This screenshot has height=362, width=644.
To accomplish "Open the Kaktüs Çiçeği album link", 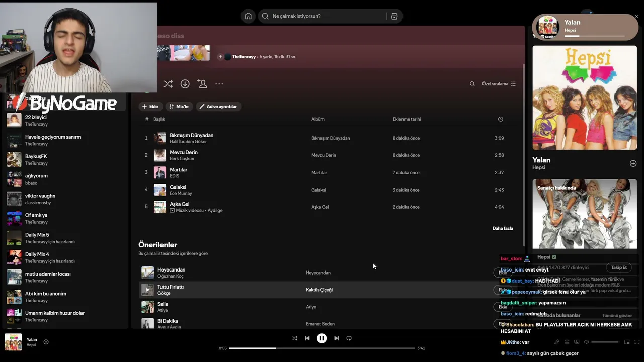I will coord(319,290).
